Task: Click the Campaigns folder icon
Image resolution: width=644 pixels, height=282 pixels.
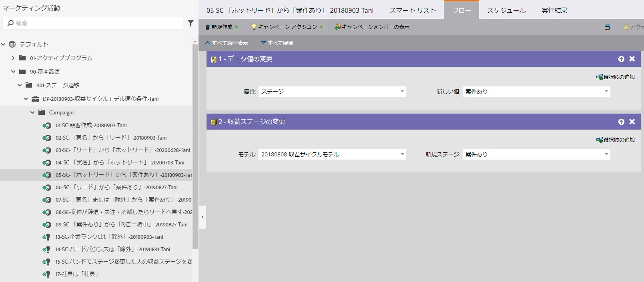Action: pyautogui.click(x=42, y=112)
